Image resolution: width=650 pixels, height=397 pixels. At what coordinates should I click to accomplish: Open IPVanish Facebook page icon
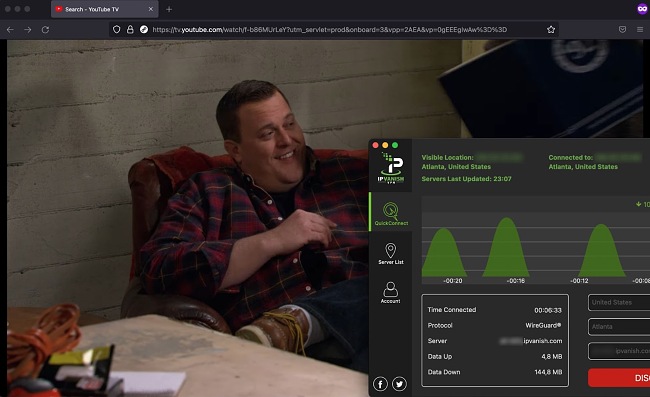point(380,384)
